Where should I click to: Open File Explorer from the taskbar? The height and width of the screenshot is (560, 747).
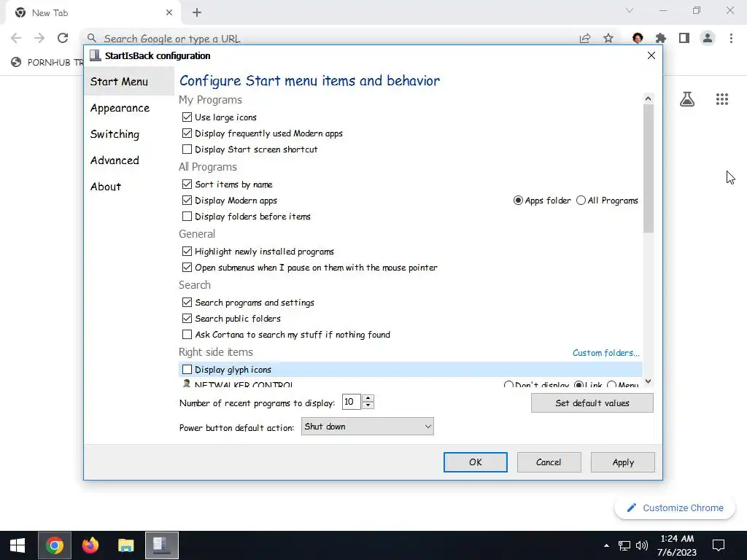[x=125, y=545]
